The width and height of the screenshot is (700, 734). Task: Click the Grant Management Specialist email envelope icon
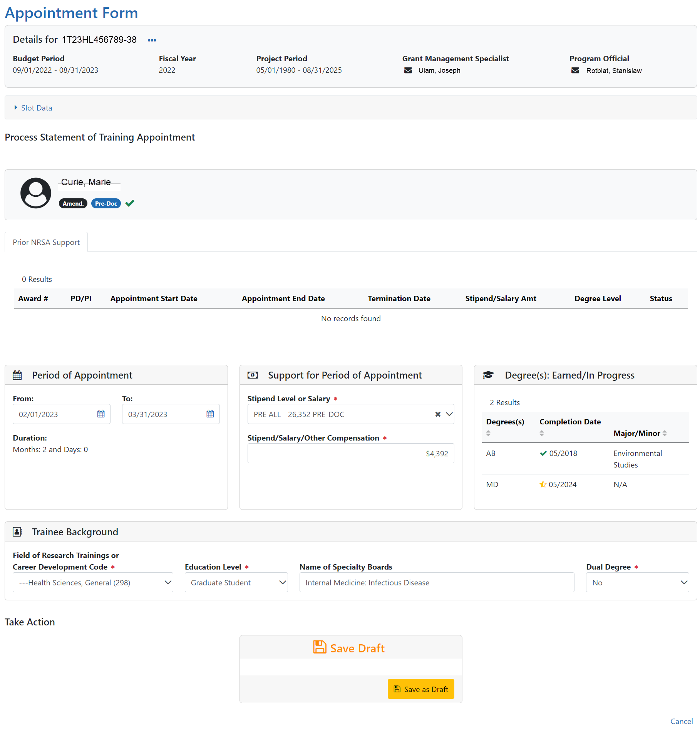(x=408, y=70)
